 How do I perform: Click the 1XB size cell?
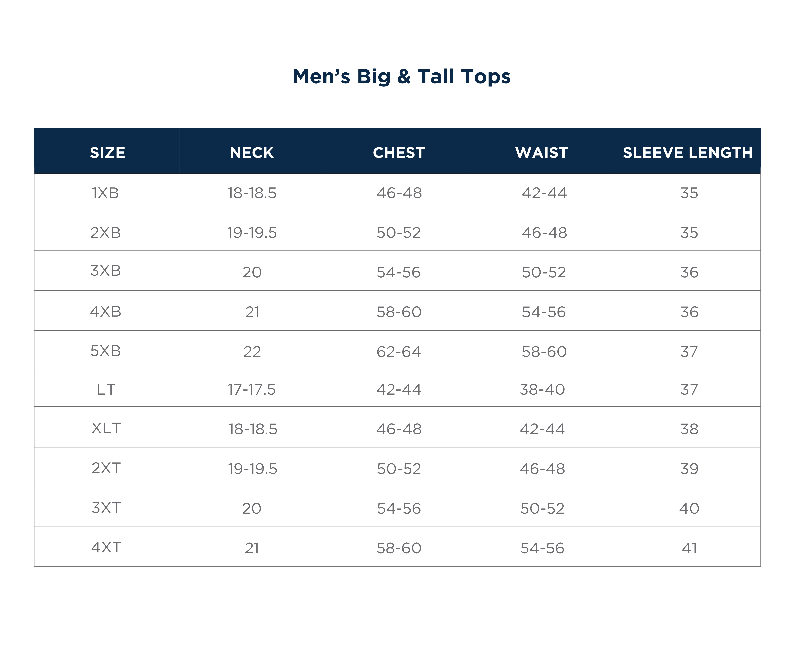click(106, 193)
